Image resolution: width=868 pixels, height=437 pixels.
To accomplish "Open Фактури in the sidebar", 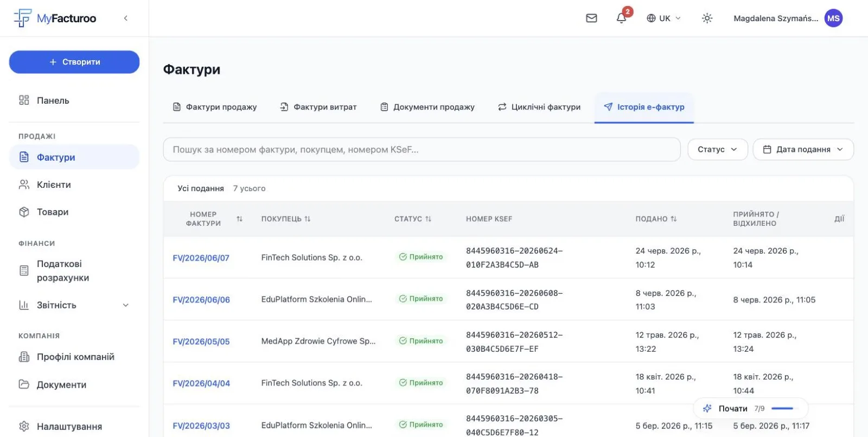I will coord(74,157).
